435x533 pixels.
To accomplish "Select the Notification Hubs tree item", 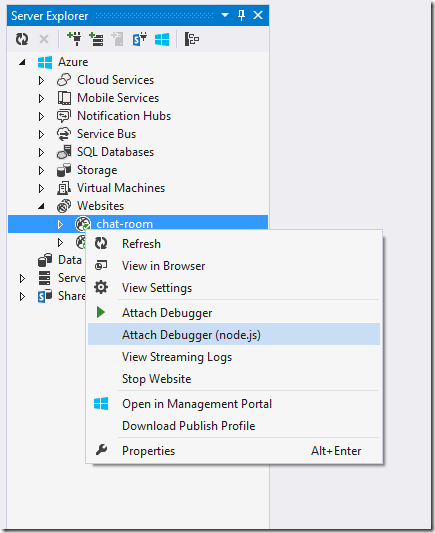I will [124, 116].
